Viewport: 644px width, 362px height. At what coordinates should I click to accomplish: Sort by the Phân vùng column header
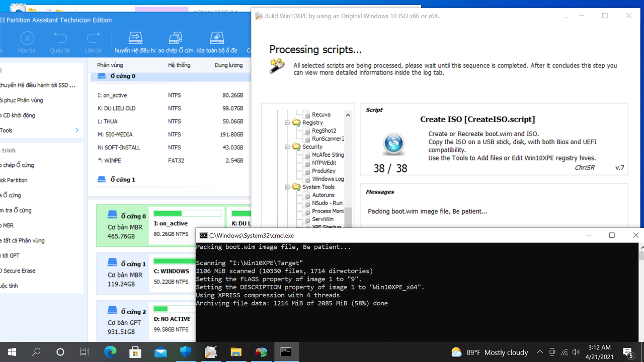[x=110, y=65]
